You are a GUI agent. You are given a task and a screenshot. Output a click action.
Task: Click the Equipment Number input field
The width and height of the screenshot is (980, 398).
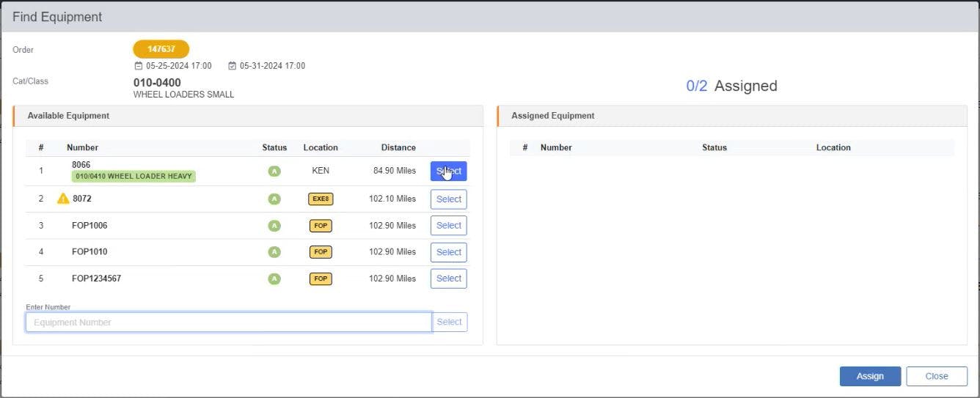(x=228, y=323)
